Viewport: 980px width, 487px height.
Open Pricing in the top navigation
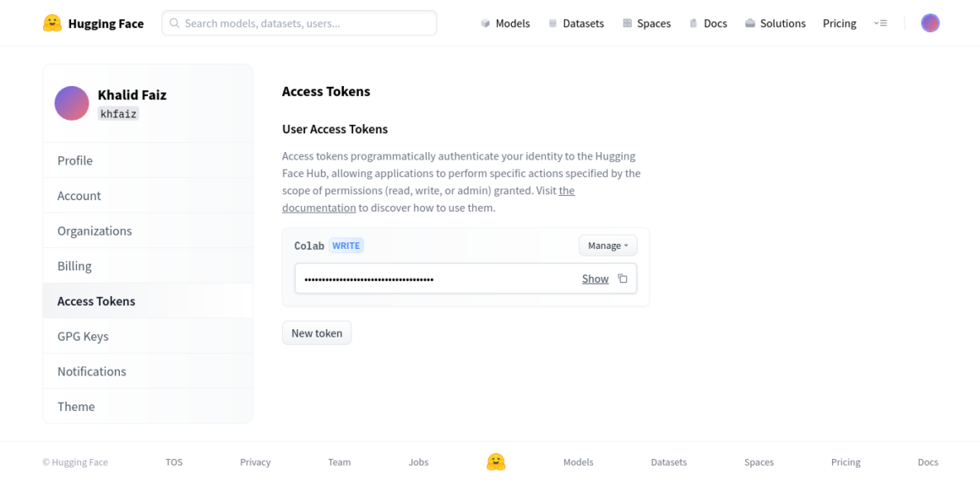pos(840,24)
